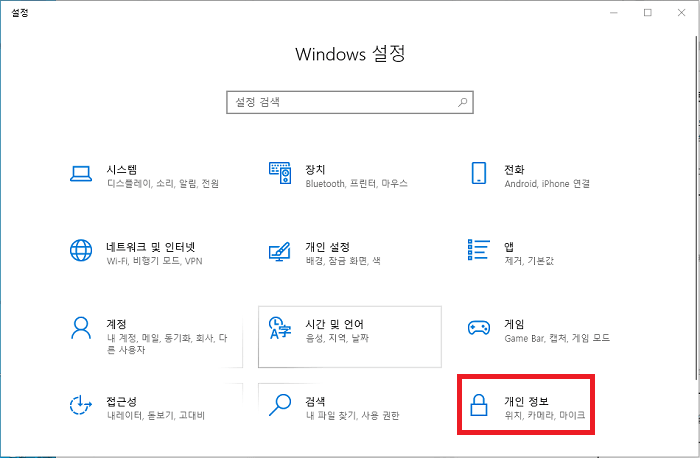Open the 접근성 dotted clock icon
The width and height of the screenshot is (700, 458).
click(x=81, y=405)
